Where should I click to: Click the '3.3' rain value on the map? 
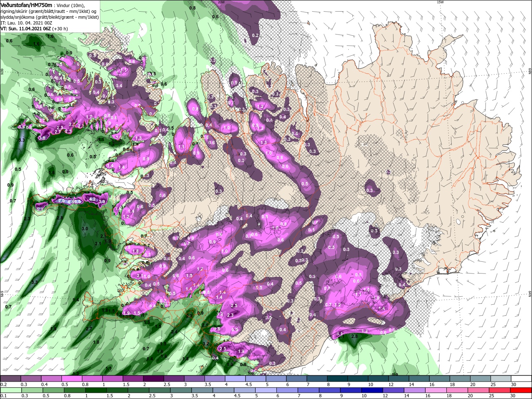(x=34, y=282)
